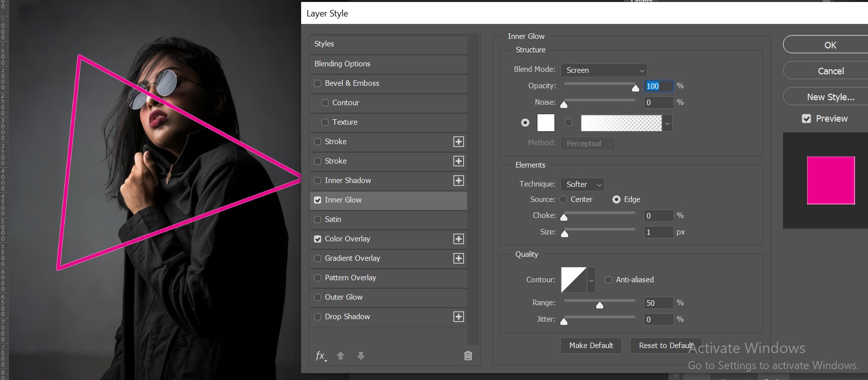Click Make Default button
The image size is (868, 380).
coord(591,346)
